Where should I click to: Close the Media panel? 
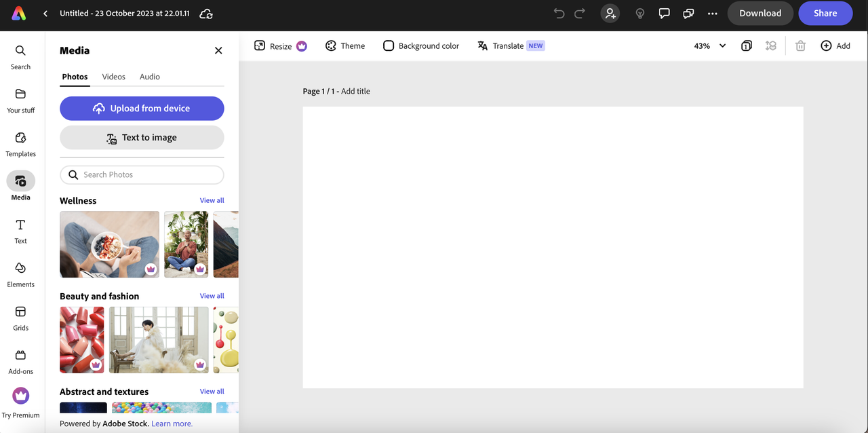pos(218,50)
